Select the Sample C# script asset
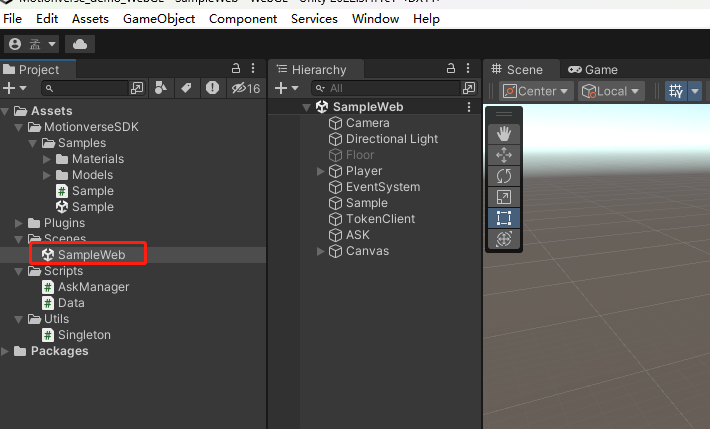The image size is (710, 429). click(85, 191)
